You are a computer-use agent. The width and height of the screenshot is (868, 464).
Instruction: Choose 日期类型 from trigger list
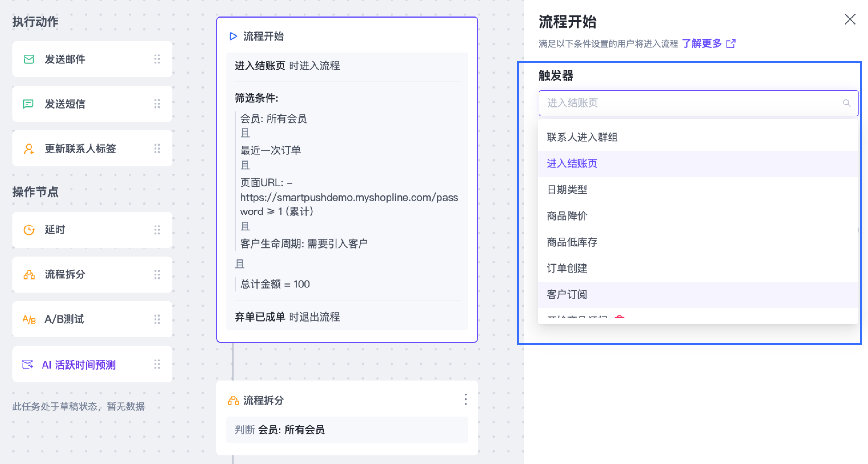pos(567,189)
